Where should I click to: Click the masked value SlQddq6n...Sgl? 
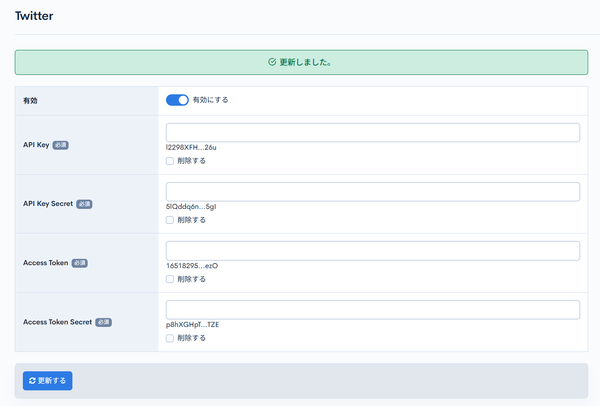(x=191, y=206)
